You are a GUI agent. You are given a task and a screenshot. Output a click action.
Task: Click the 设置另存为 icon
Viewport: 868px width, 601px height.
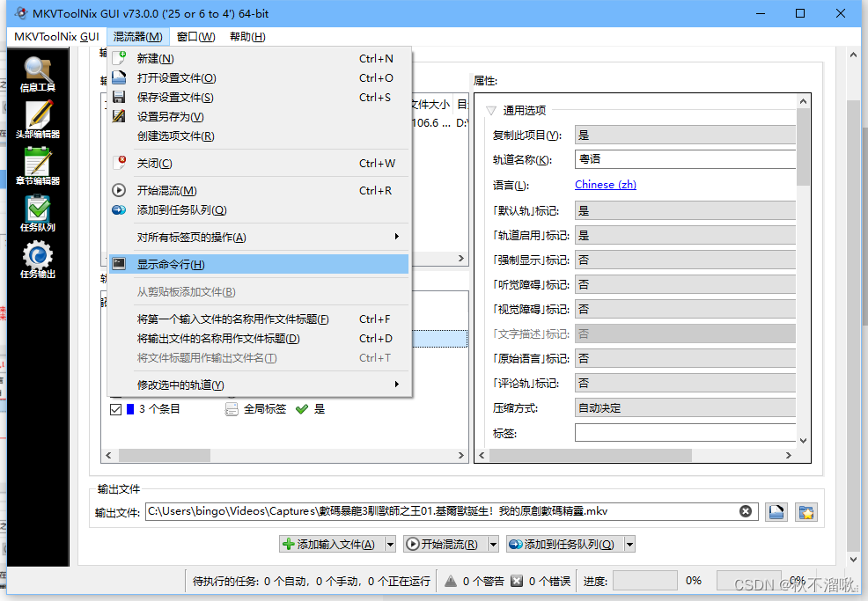(x=119, y=116)
